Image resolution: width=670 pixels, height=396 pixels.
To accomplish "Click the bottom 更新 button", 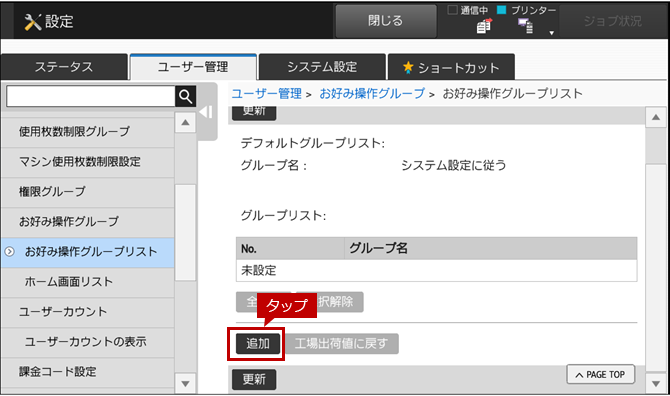I will click(x=254, y=379).
